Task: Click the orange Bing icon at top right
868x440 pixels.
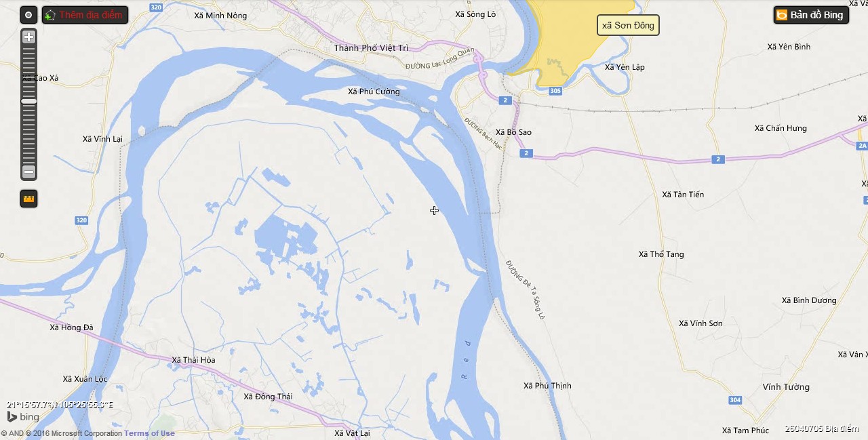Action: coord(782,15)
